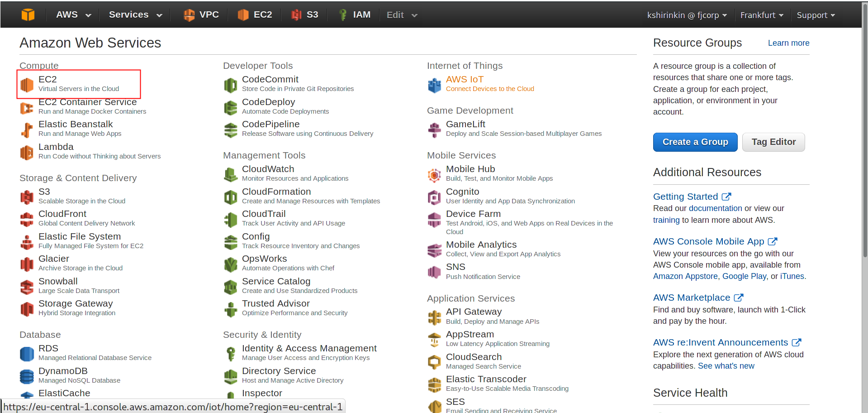Click the Create a Group button
Image resolution: width=868 pixels, height=413 pixels.
coord(695,142)
